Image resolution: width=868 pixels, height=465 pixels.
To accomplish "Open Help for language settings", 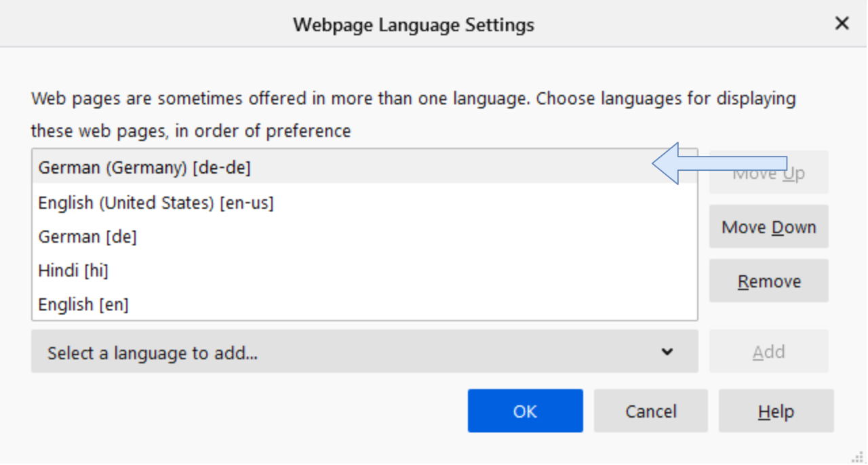I will point(776,411).
